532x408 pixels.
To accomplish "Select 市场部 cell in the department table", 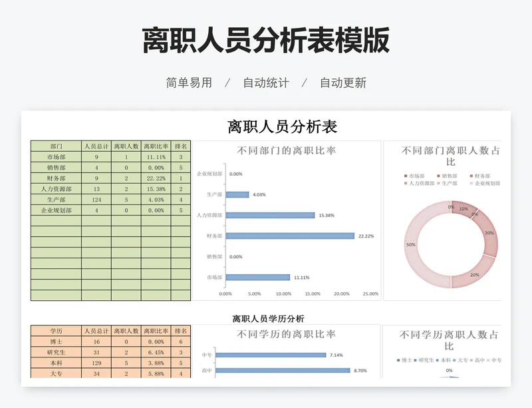I will [x=56, y=157].
